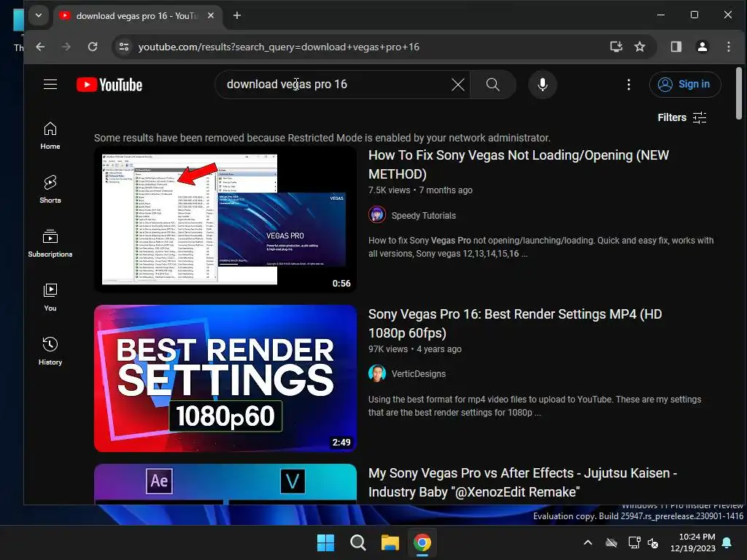Open 'My Sony Vegas Pro vs After Effects' title
747x560 pixels.
pos(522,483)
